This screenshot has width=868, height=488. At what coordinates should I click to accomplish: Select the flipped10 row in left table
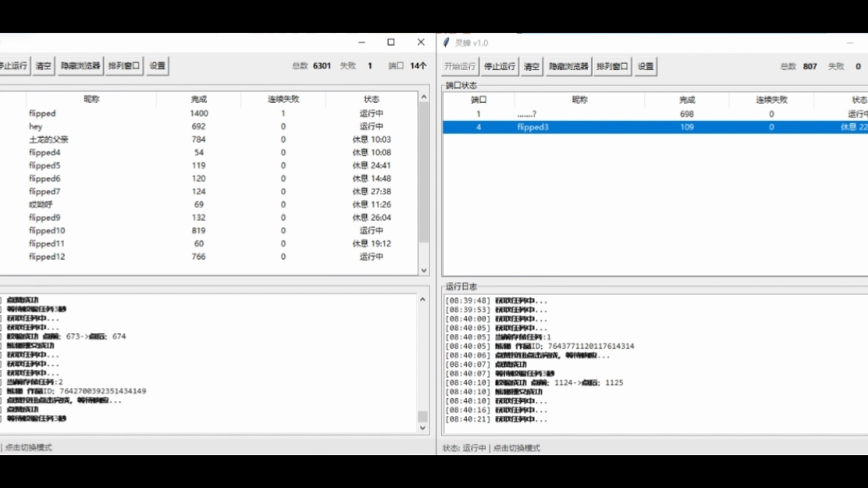209,231
